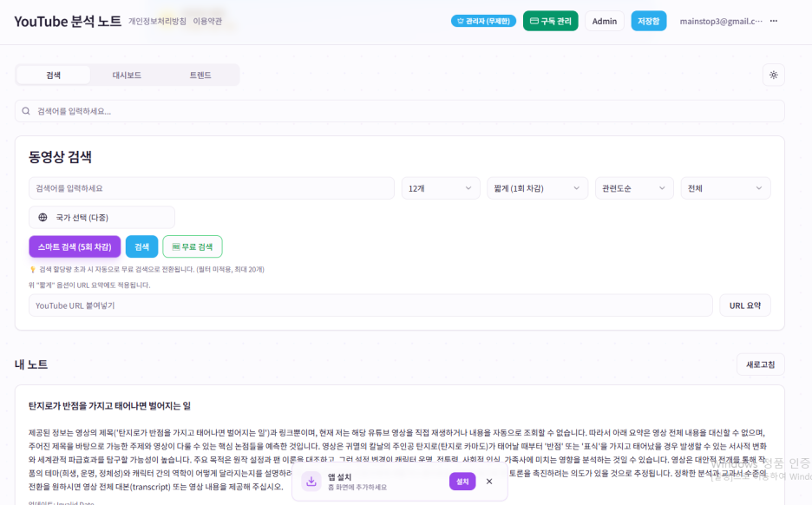Switch to the 대시보드 tab
Viewport: 812px width, 505px height.
[127, 75]
